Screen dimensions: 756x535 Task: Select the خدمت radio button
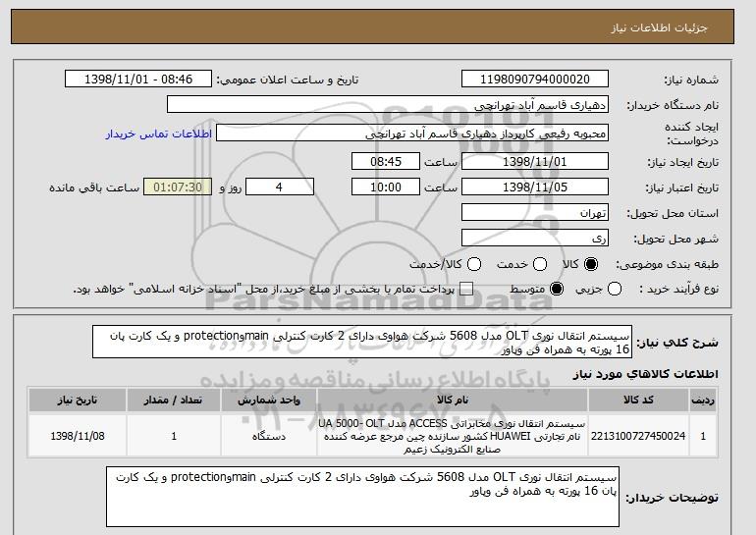point(540,264)
